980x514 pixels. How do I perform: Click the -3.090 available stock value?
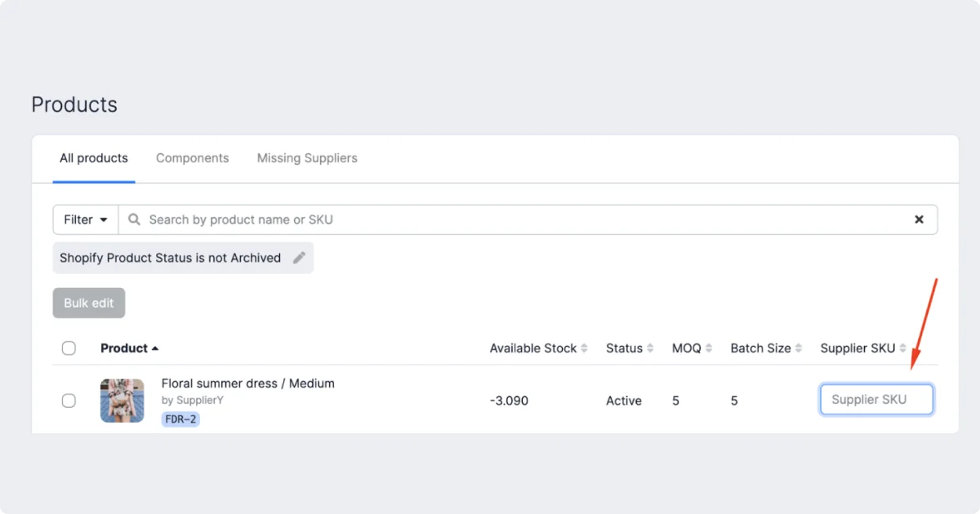tap(509, 401)
